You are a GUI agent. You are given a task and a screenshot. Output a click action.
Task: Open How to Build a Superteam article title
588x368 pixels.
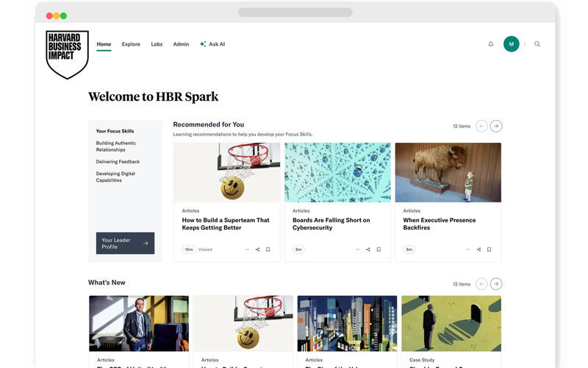click(x=226, y=224)
